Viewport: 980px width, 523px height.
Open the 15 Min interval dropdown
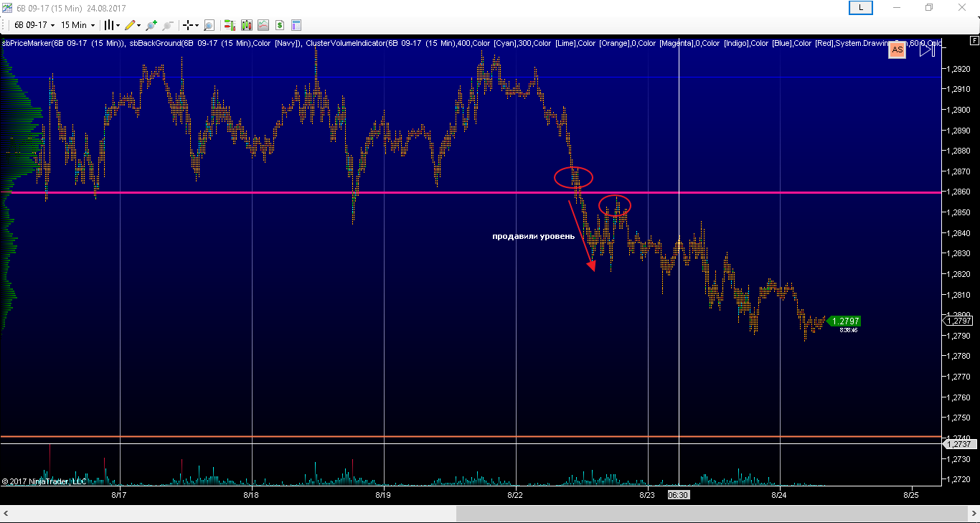(x=77, y=25)
